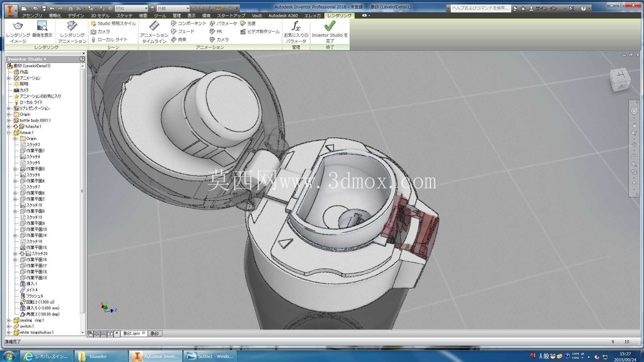Select the Local Light tool
The width and height of the screenshot is (644, 362).
tap(109, 40)
